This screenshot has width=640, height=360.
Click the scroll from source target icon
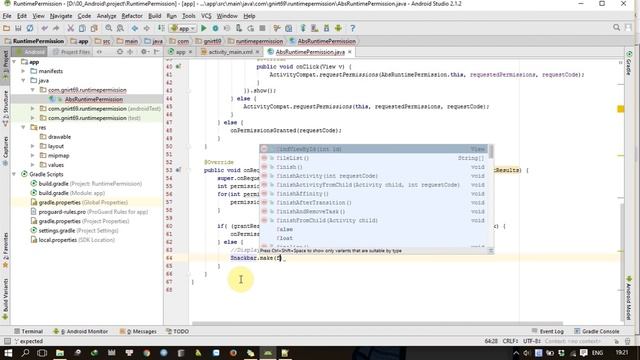click(120, 52)
